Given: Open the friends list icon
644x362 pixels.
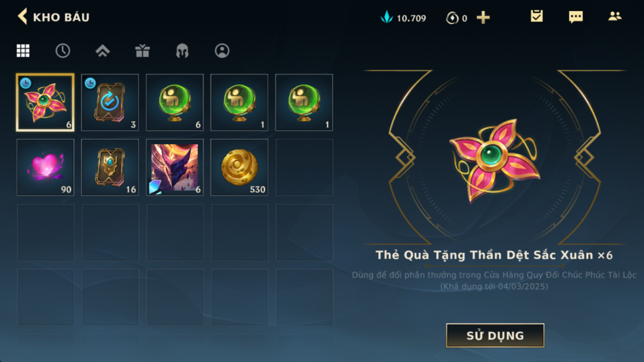Looking at the screenshot, I should tap(615, 16).
